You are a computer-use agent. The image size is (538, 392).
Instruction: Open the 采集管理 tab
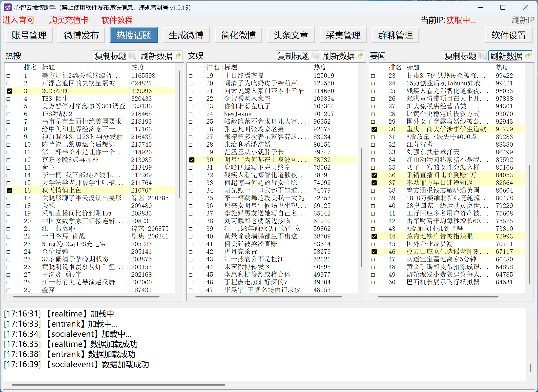pyautogui.click(x=343, y=35)
